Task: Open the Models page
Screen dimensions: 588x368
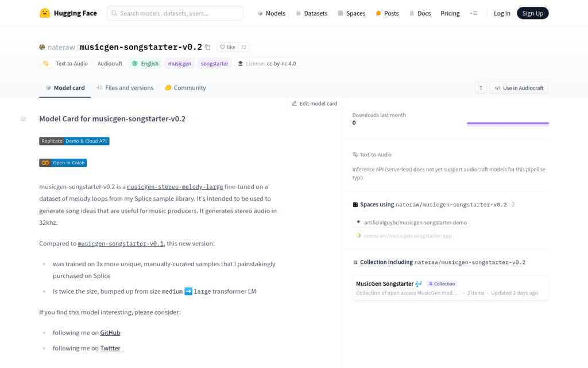Action: [x=271, y=13]
